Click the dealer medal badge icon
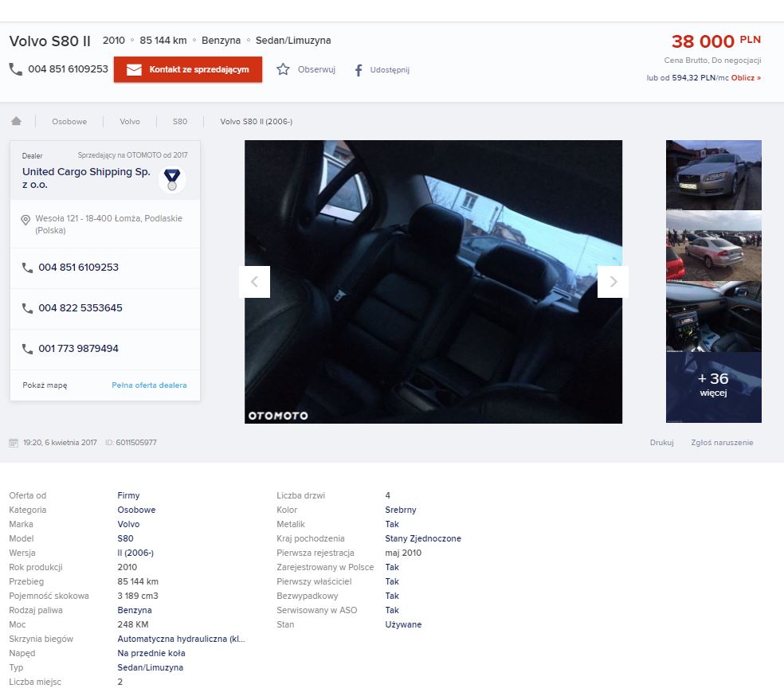Image resolution: width=784 pixels, height=700 pixels. [172, 179]
